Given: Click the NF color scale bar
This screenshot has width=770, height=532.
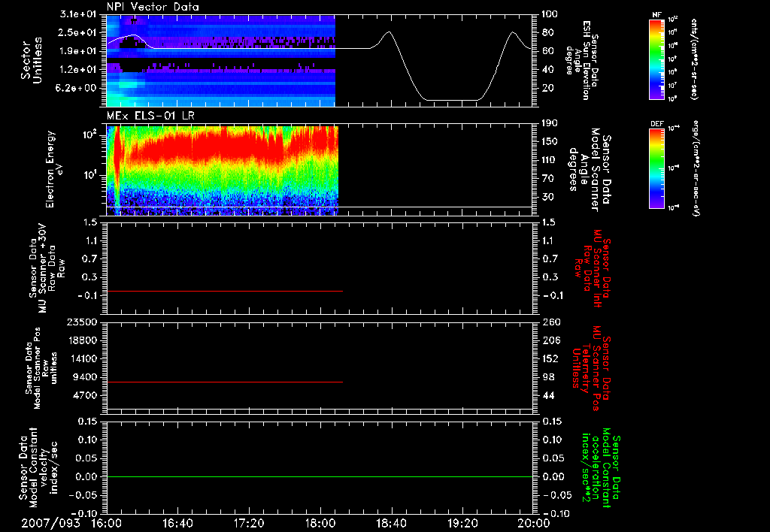Looking at the screenshot, I should [657, 59].
